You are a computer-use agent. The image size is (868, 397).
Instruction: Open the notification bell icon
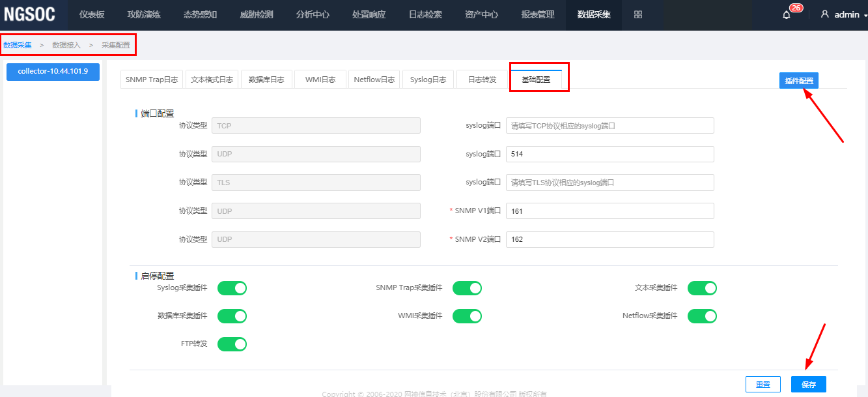coord(786,15)
